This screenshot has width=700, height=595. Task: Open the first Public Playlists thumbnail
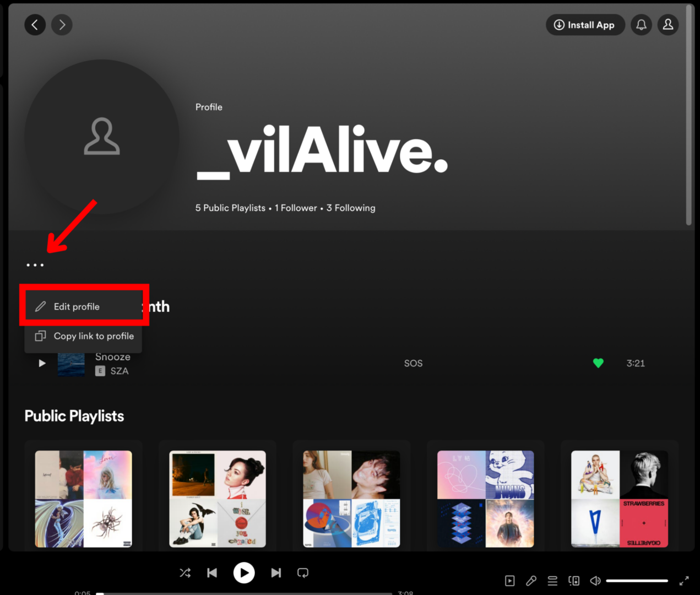pos(83,499)
